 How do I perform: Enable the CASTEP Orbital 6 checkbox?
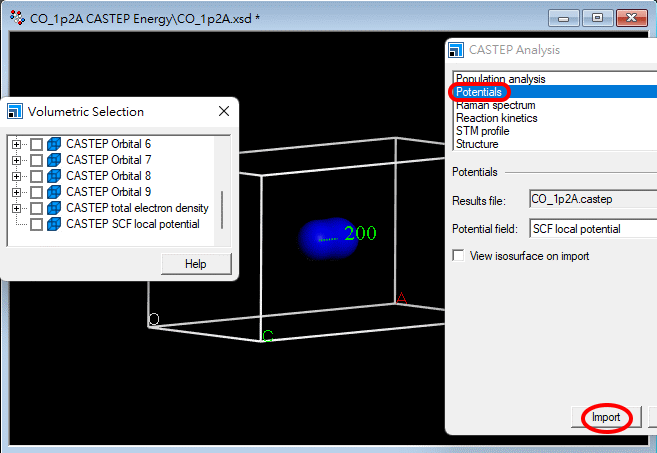pyautogui.click(x=36, y=144)
